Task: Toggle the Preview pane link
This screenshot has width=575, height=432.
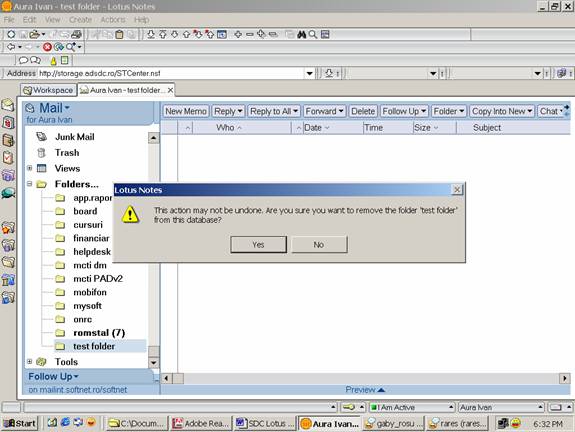Action: coord(365,389)
